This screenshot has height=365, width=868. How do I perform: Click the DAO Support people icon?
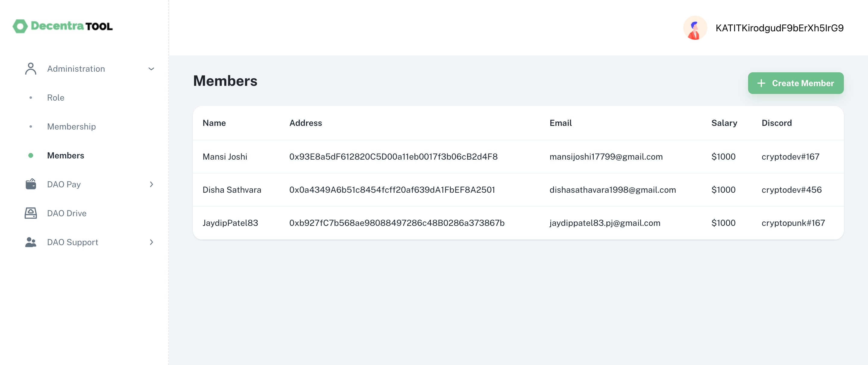click(30, 242)
